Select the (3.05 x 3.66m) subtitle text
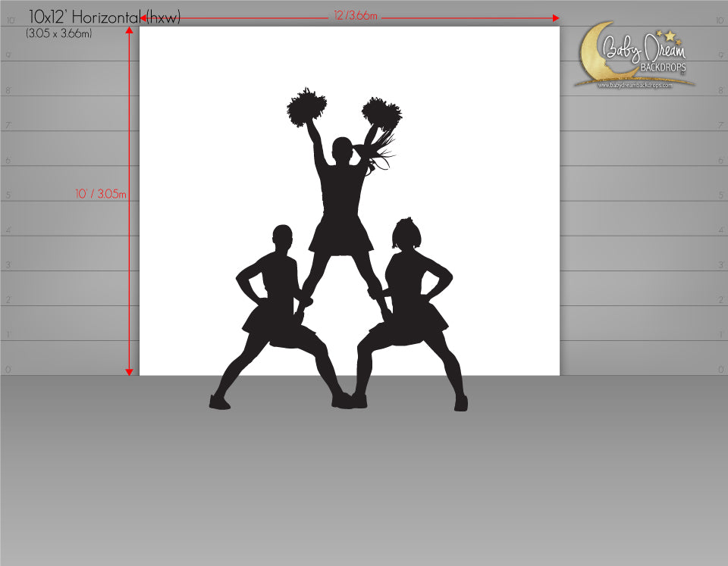728x566 pixels. point(58,33)
